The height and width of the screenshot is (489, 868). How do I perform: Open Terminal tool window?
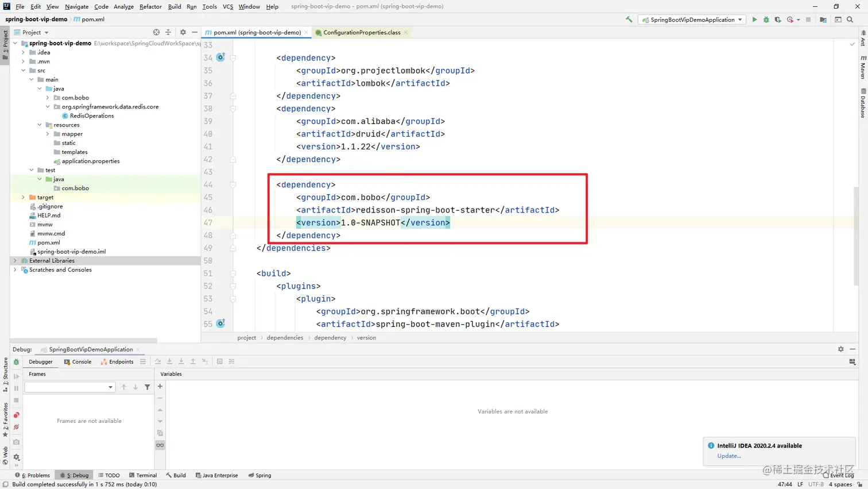[x=143, y=475]
